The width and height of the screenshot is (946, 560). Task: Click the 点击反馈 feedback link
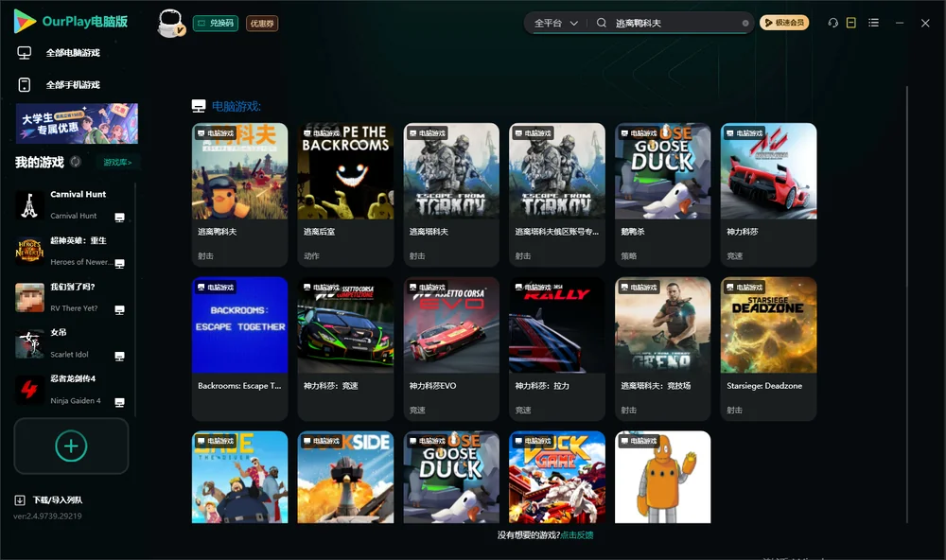(x=577, y=534)
